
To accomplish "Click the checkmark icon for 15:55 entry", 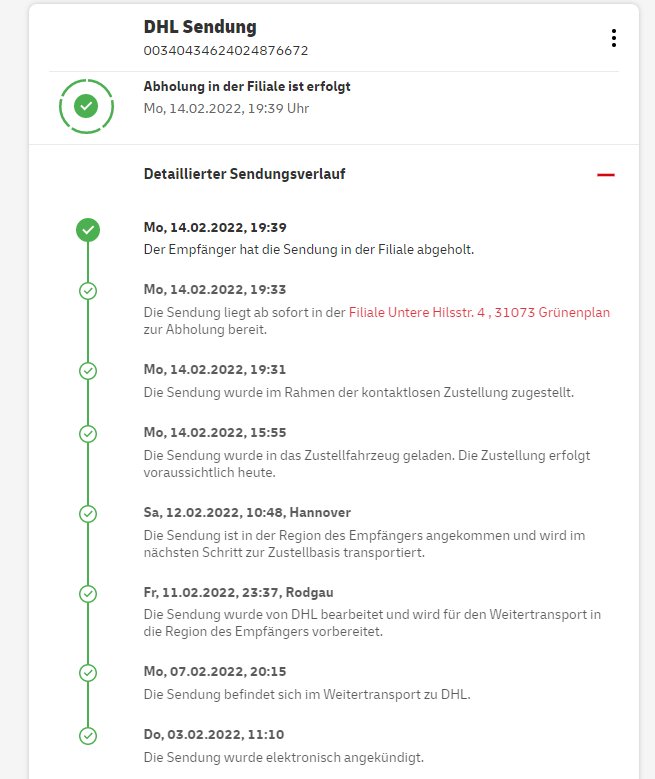I will (88, 433).
